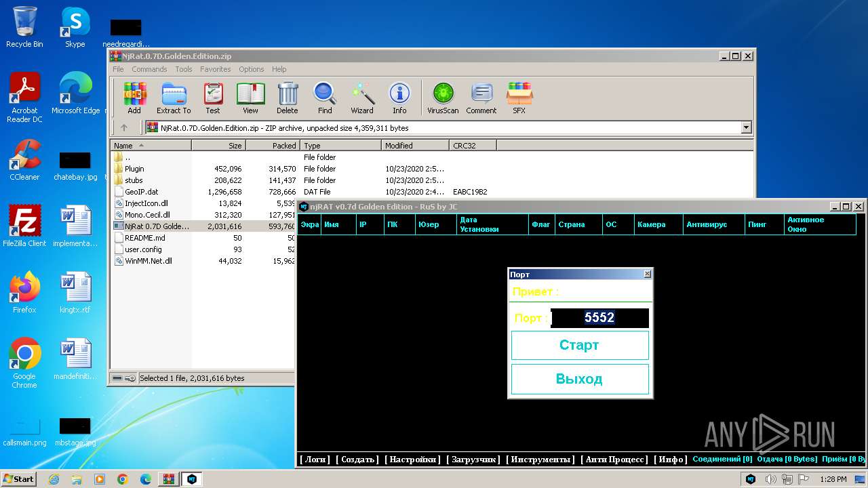Click Windows Start button
The width and height of the screenshot is (868, 488).
pos(19,479)
